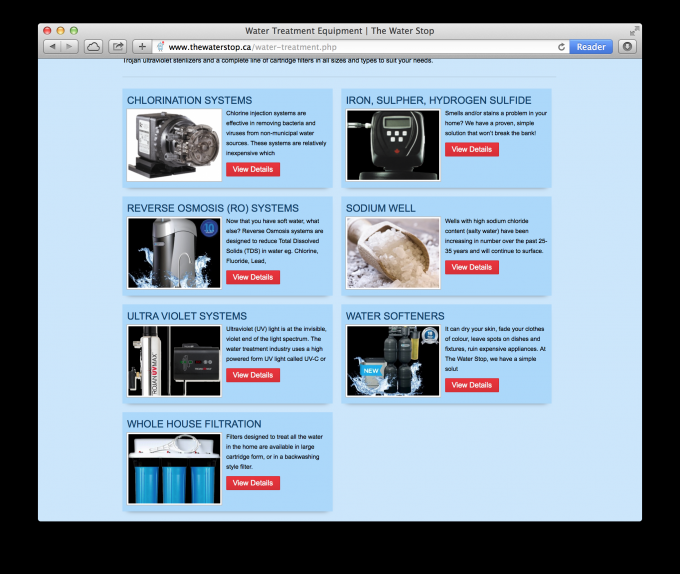Open the Whole House Filtration heading link
This screenshot has height=574, width=680.
tap(194, 424)
